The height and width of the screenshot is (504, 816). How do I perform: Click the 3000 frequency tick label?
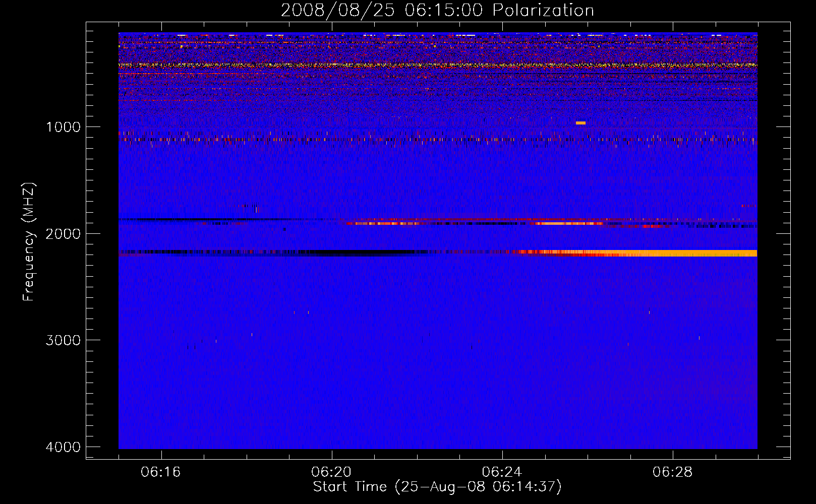(63, 340)
